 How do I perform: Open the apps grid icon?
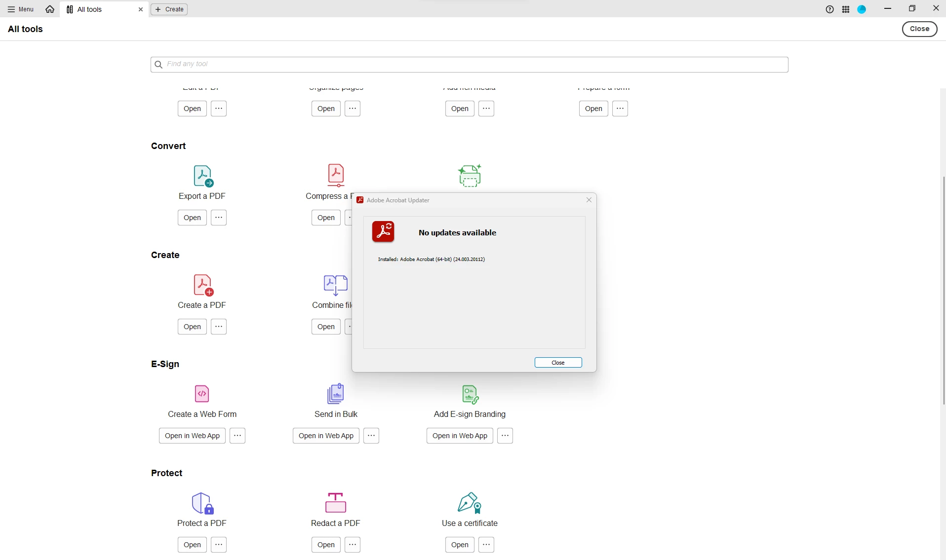[x=846, y=9]
